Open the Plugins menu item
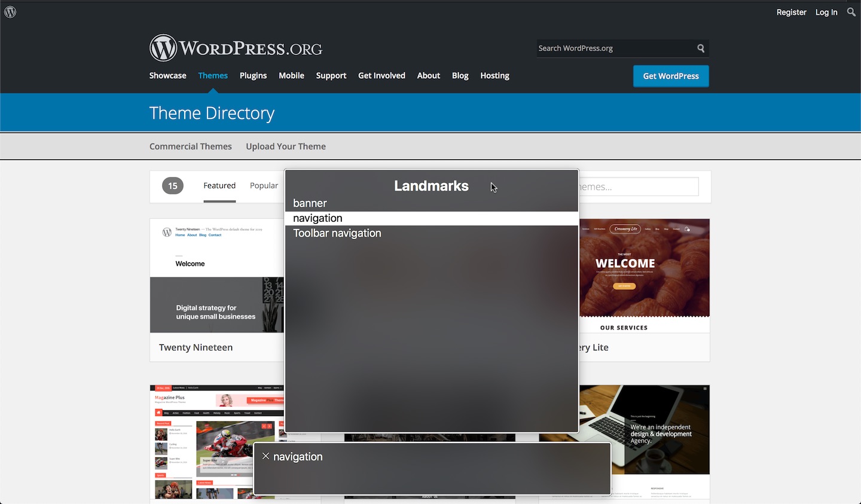Viewport: 861px width, 504px height. coord(253,75)
